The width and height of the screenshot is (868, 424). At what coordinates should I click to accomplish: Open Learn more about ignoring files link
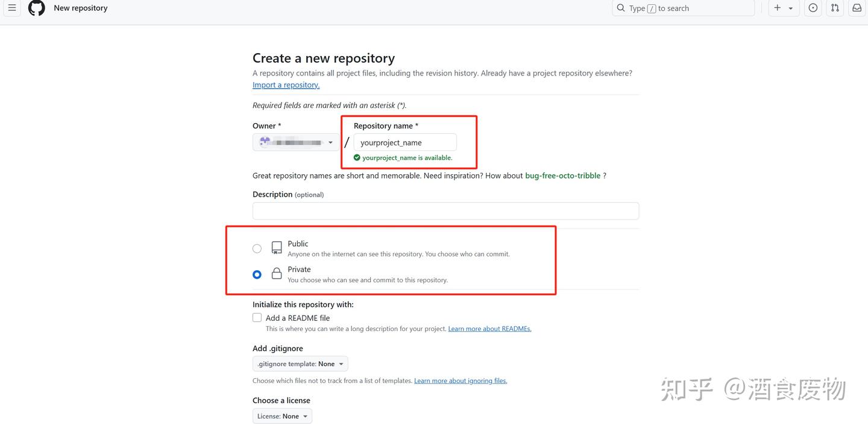tap(460, 381)
